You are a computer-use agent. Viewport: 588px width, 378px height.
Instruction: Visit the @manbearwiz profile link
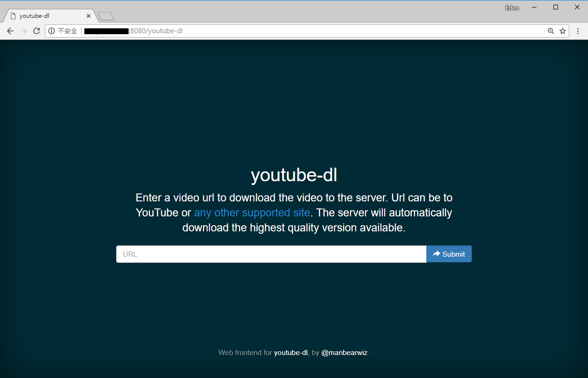344,353
